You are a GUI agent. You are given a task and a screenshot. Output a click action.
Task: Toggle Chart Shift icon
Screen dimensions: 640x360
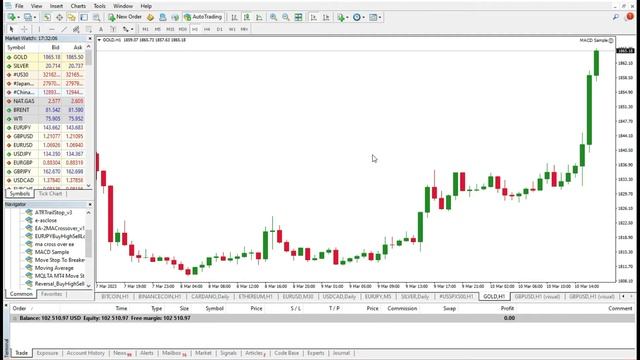pos(326,17)
